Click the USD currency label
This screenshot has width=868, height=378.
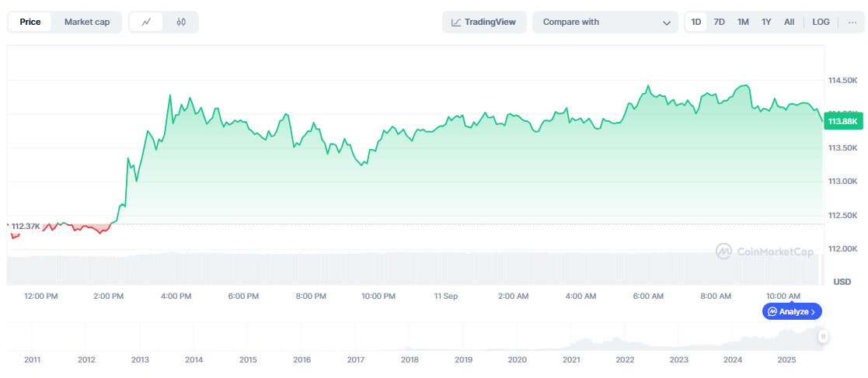(x=842, y=282)
